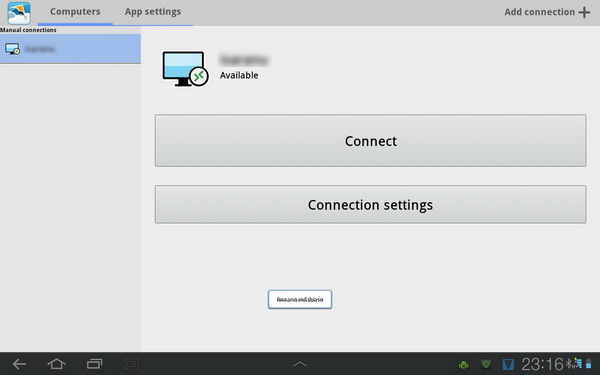Image resolution: width=600 pixels, height=375 pixels.
Task: Tap the blue funnel notification icon
Action: click(x=508, y=365)
